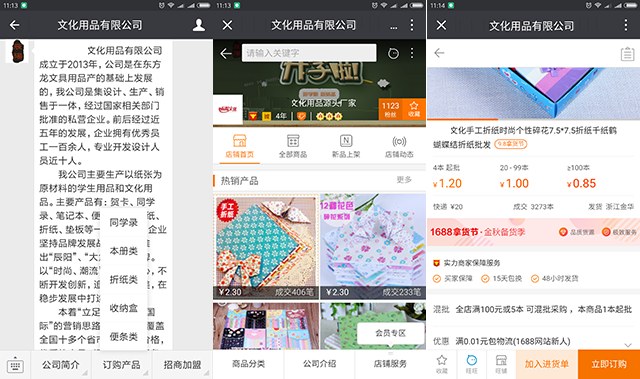Image resolution: width=640 pixels, height=379 pixels.
Task: Expand the 优惠 row chevron
Action: (x=628, y=345)
